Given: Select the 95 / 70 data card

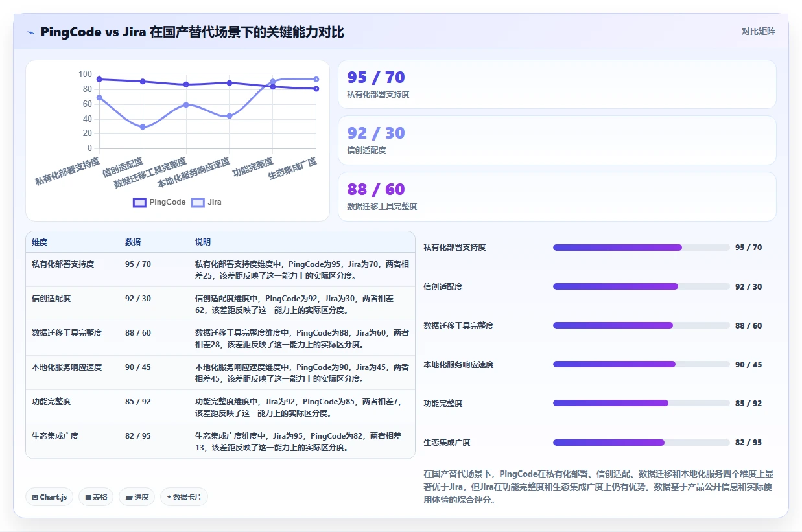Looking at the screenshot, I should click(557, 84).
